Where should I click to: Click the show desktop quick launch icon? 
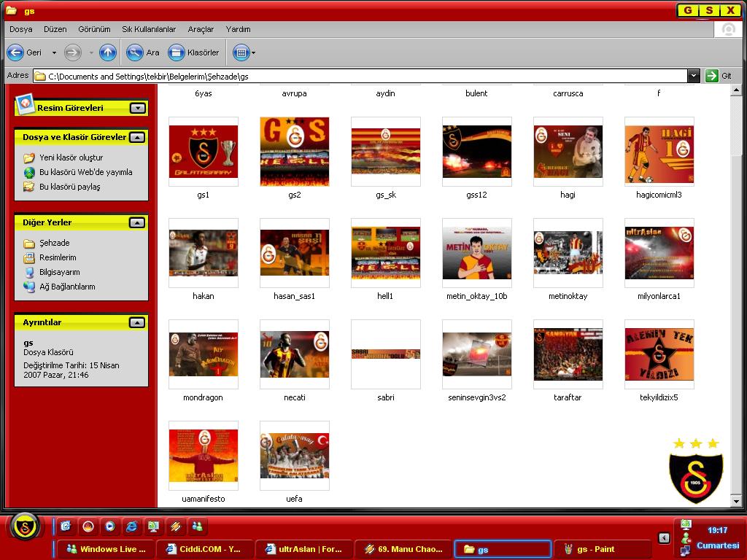coord(153,526)
